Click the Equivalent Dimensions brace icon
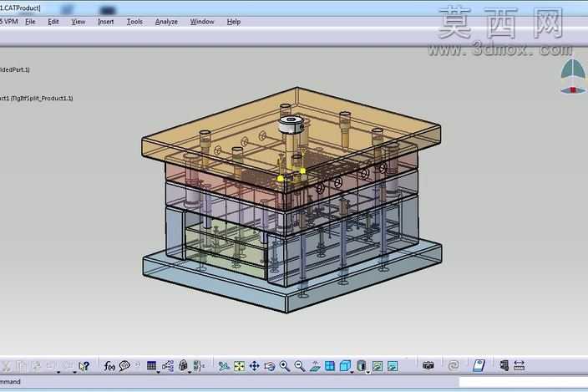The image size is (588, 392). click(x=199, y=366)
